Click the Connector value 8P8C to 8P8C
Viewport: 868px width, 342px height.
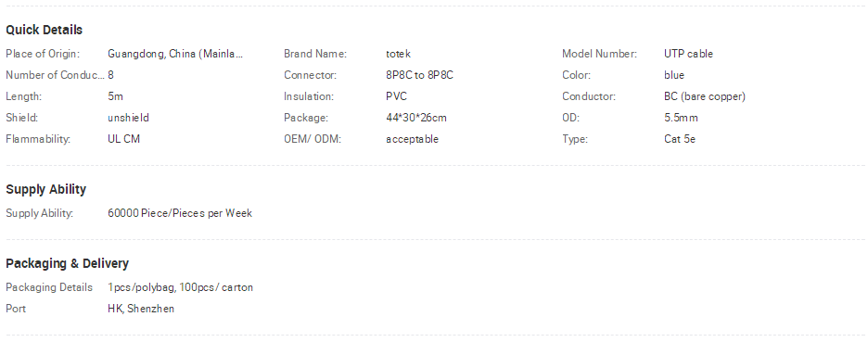[419, 75]
